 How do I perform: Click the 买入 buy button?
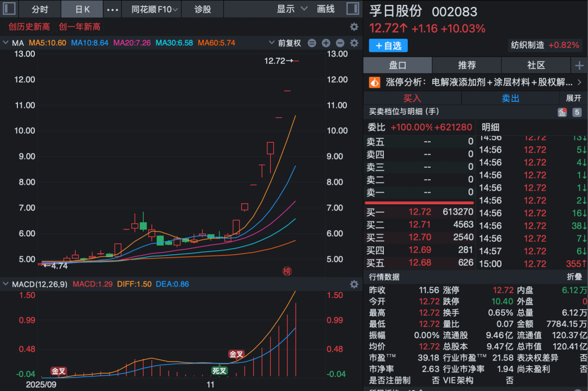tap(412, 99)
